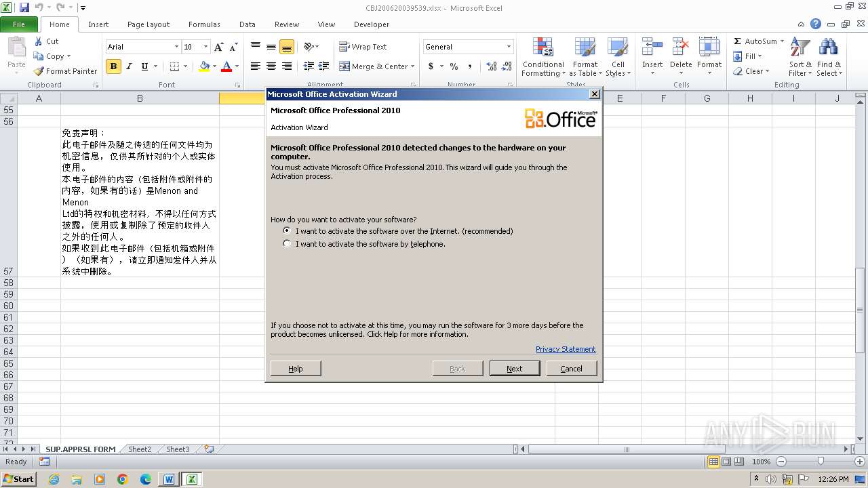Center text horizontally icon

coord(271,66)
